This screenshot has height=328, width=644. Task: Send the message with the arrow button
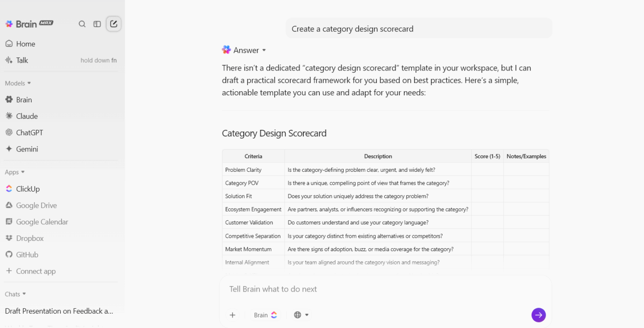tap(538, 315)
